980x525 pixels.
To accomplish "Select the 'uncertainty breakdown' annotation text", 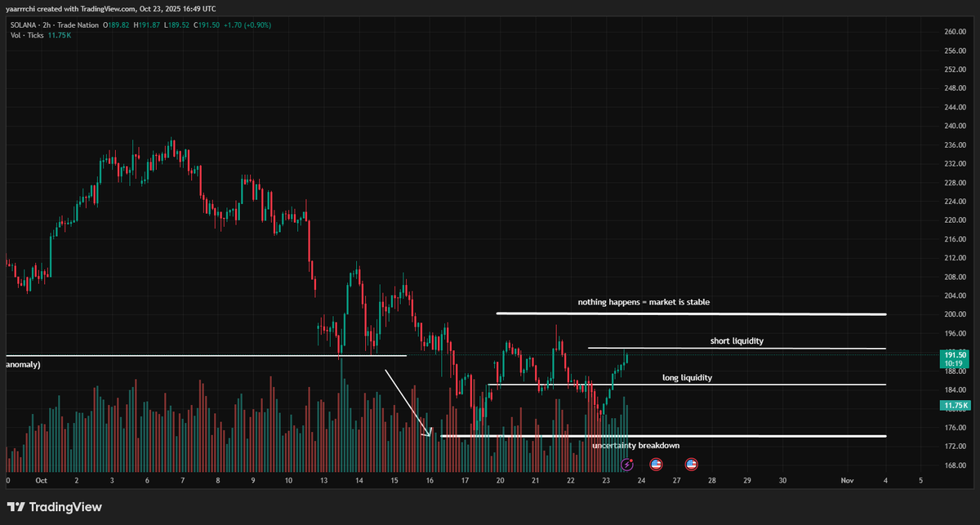I will click(635, 445).
